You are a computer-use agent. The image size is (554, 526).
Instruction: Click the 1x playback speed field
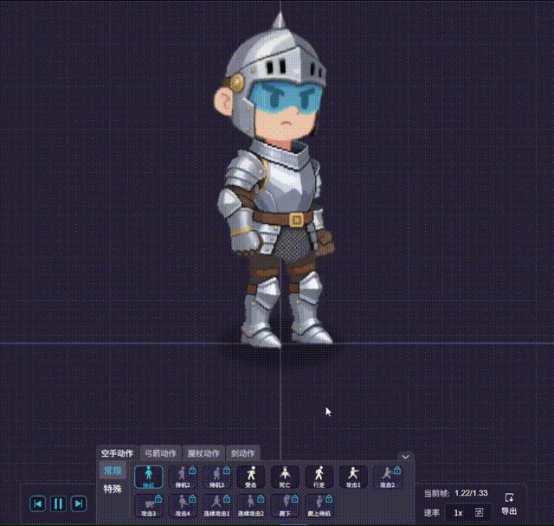[x=467, y=513]
